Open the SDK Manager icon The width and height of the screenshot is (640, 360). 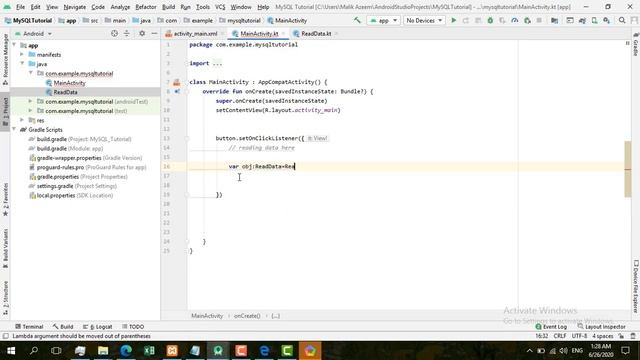607,20
